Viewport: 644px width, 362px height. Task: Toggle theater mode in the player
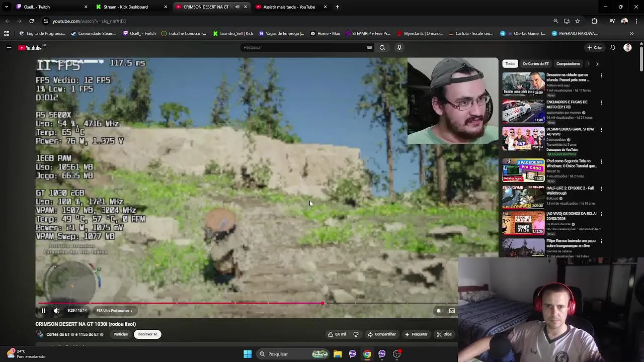point(452,311)
